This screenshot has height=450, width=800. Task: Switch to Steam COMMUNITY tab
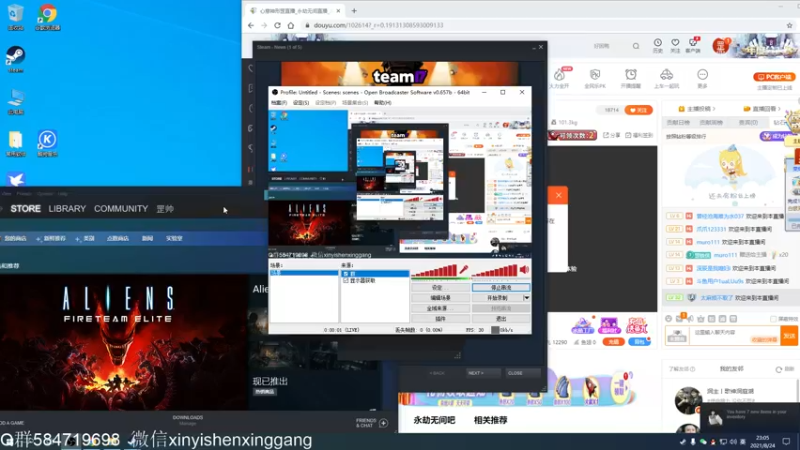(121, 209)
